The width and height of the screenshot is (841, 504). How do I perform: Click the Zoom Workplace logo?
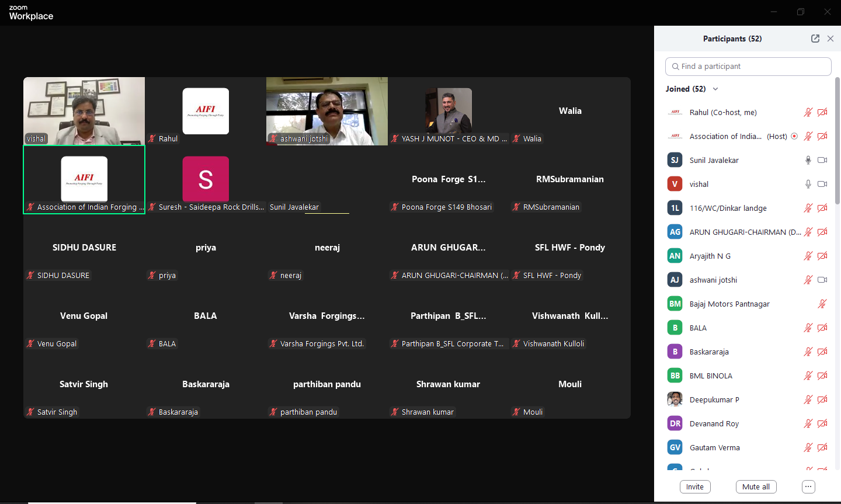(31, 12)
